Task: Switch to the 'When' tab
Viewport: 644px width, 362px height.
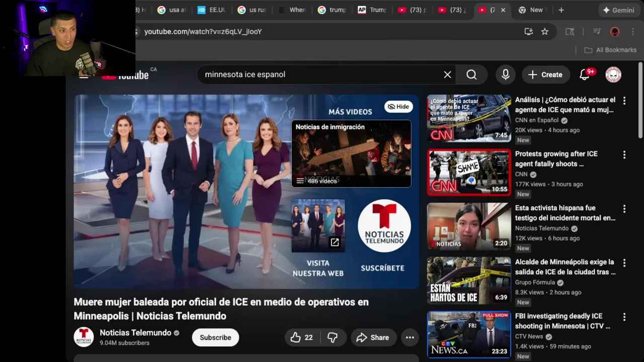Action: (292, 10)
